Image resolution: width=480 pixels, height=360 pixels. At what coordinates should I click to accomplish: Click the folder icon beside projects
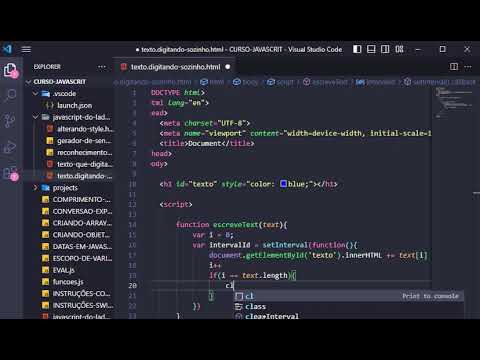point(45,188)
